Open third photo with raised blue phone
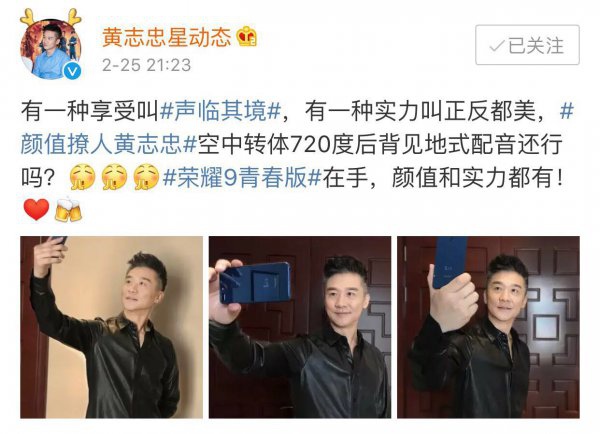Screen dimensions: 600x434 (x=488, y=327)
